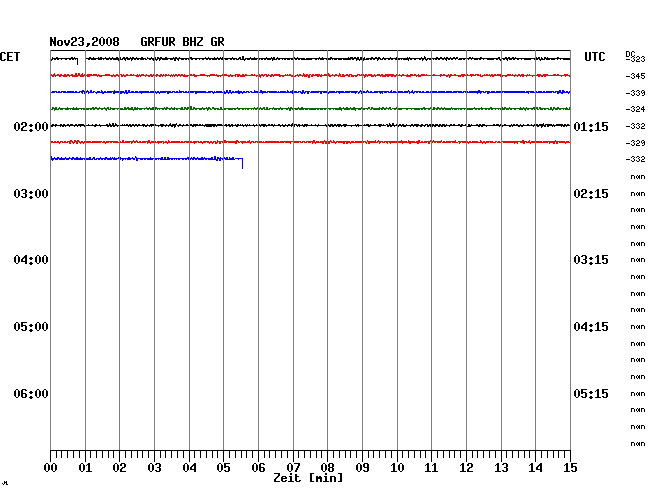
Task: Click the '04:00' CET time label
Action: [31, 260]
